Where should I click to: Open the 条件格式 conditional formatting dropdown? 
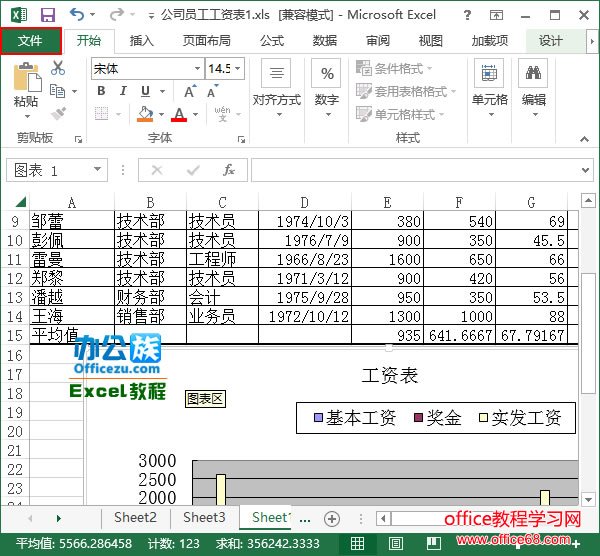[394, 68]
